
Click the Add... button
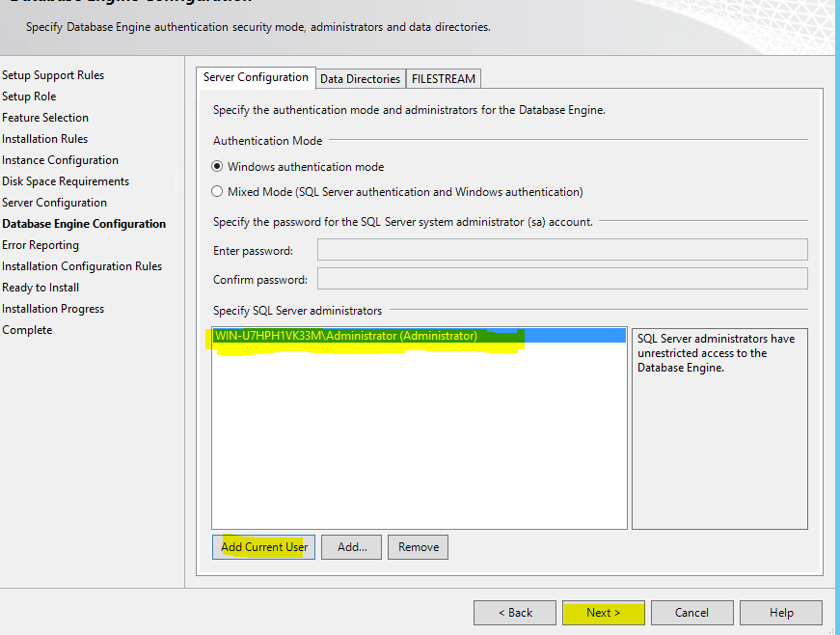[351, 547]
